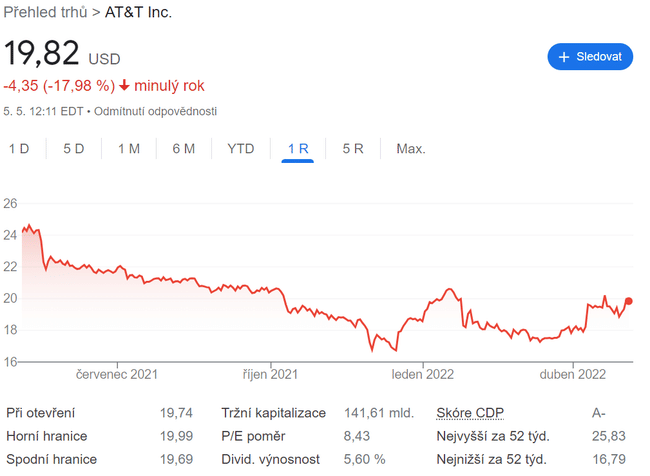Click the red endpoint dot on chart

[629, 301]
